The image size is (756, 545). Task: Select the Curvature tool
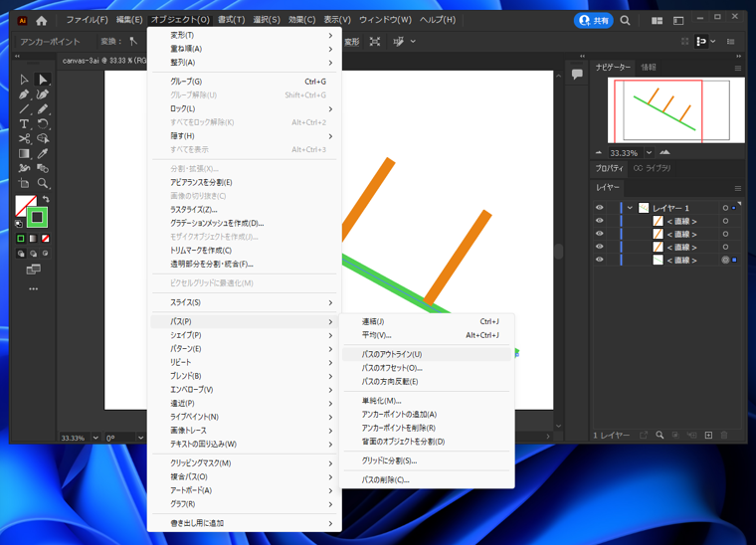(43, 94)
